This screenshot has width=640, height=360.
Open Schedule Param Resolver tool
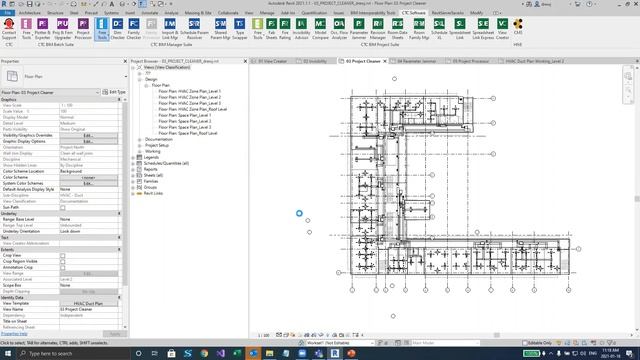point(194,29)
